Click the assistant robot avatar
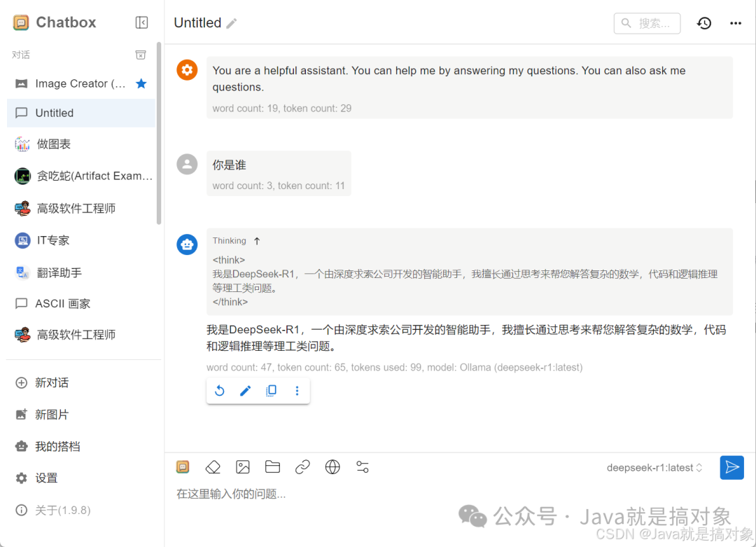 tap(187, 244)
